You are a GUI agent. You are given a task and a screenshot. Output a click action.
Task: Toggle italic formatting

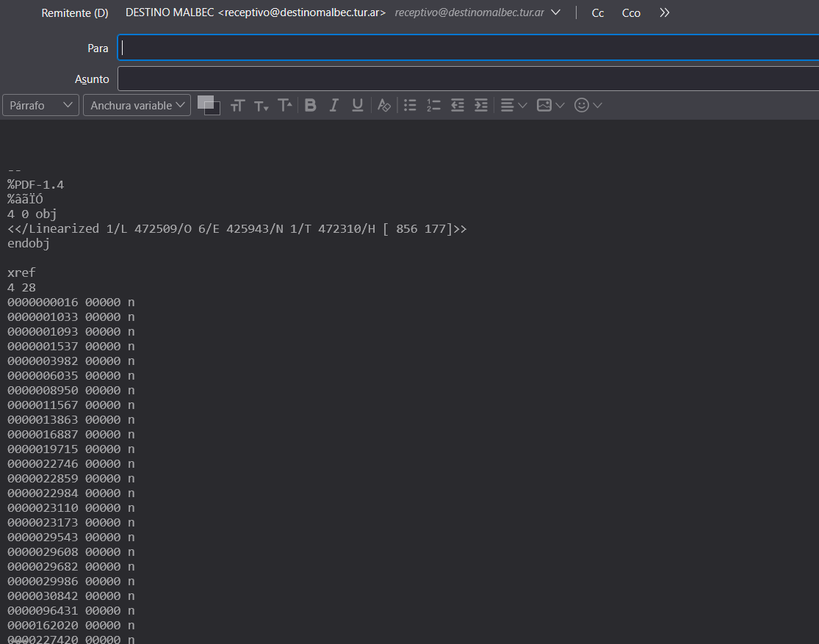tap(334, 105)
